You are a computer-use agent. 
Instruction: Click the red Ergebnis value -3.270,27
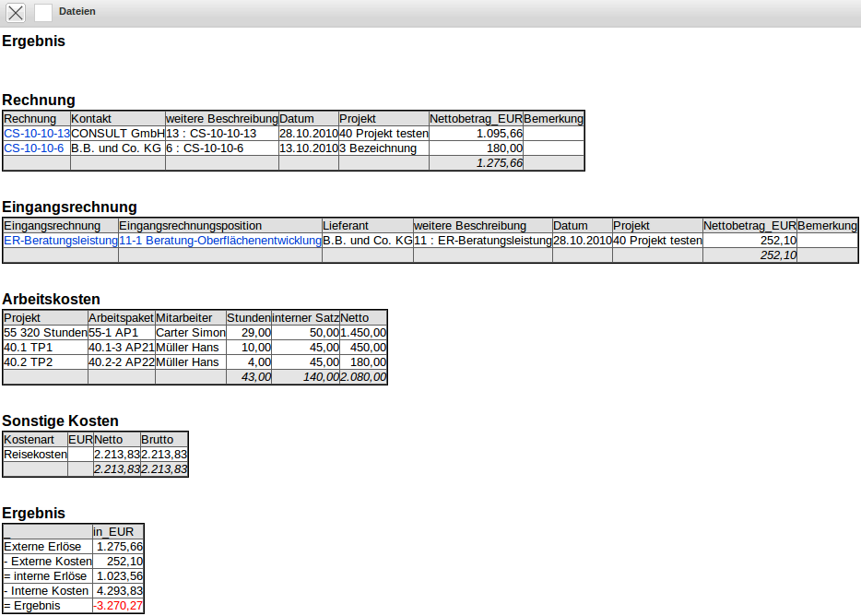(118, 606)
